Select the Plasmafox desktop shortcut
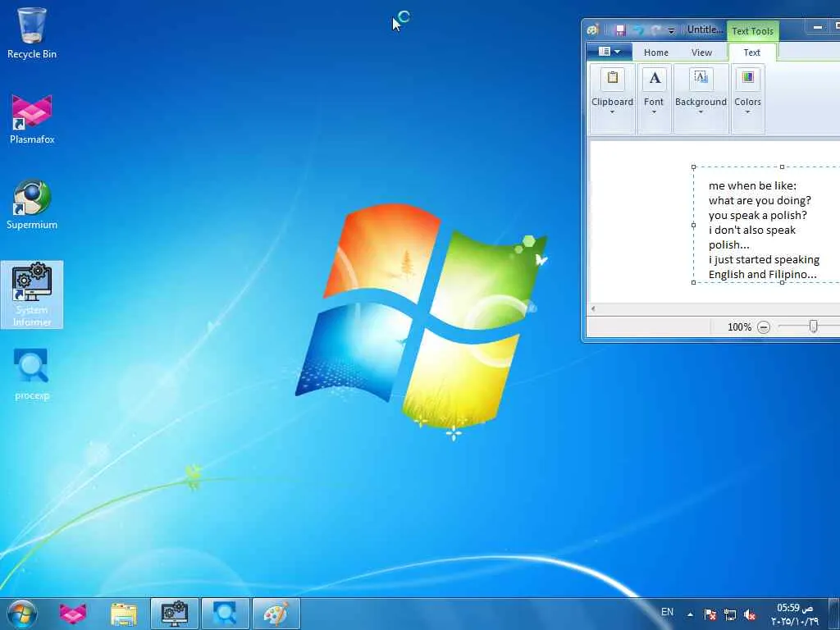This screenshot has height=630, width=840. pyautogui.click(x=32, y=120)
